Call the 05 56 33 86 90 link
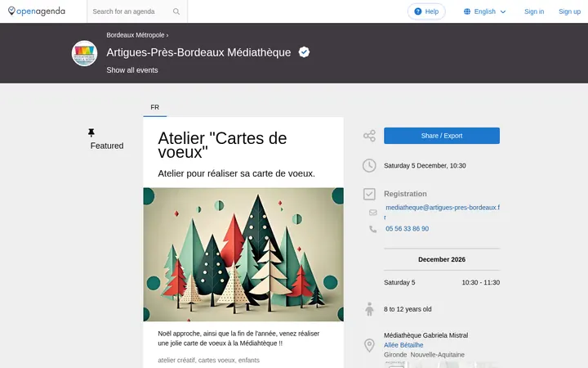The image size is (588, 368). (x=408, y=229)
